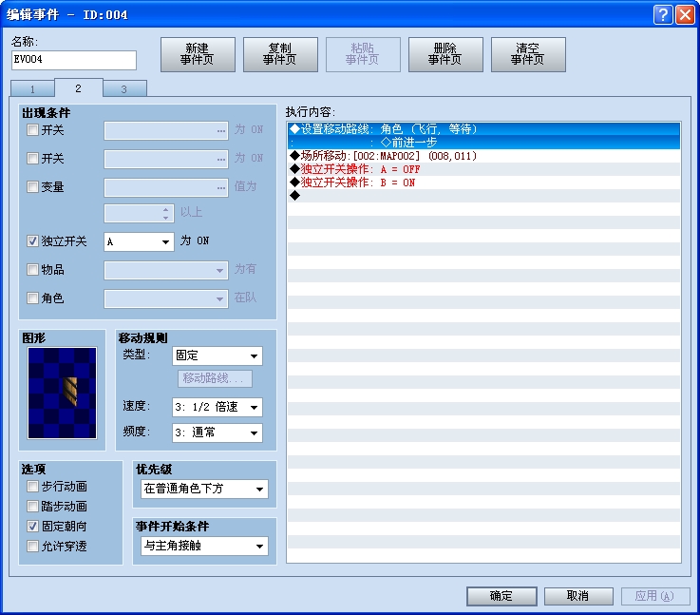Viewport: 700px width, 615px height.
Task: Click the help question mark icon
Action: (662, 14)
